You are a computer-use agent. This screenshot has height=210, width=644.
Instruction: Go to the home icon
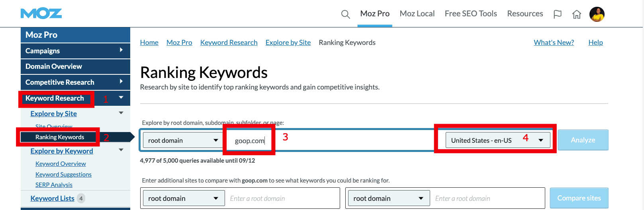pos(577,14)
